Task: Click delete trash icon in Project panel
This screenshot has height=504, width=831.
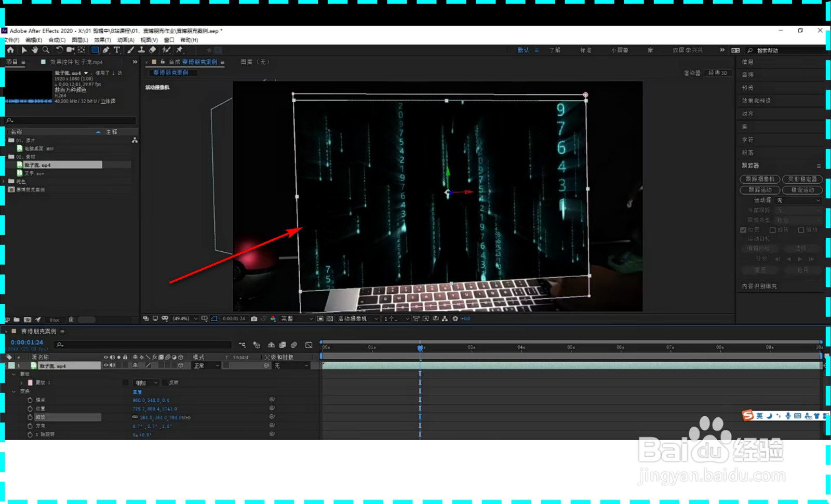Action: click(71, 320)
